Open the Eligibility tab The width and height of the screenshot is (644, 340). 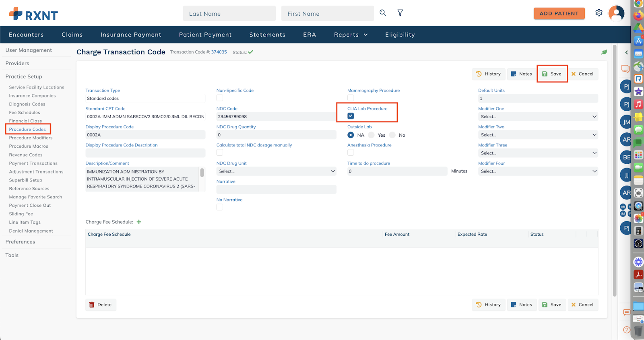[400, 35]
